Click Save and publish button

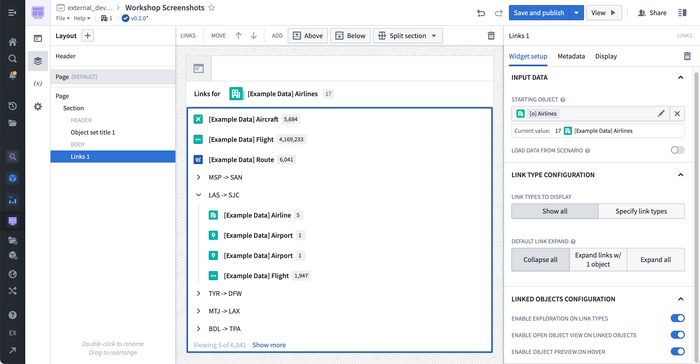539,13
